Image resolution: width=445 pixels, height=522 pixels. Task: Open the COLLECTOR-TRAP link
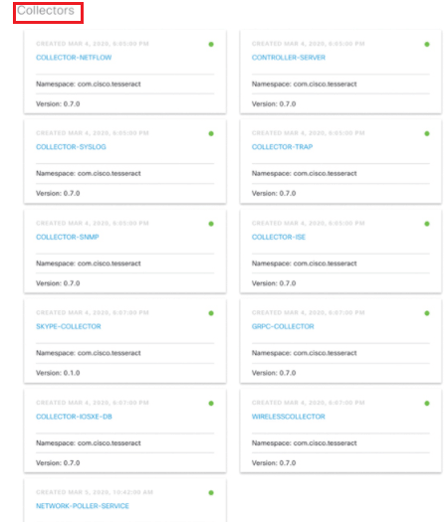[282, 147]
